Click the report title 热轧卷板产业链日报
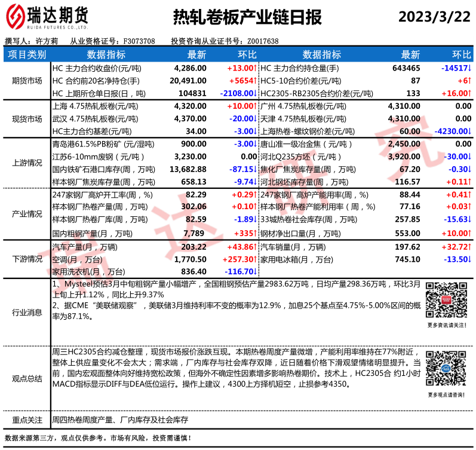This screenshot has height=450, width=476. (x=238, y=18)
